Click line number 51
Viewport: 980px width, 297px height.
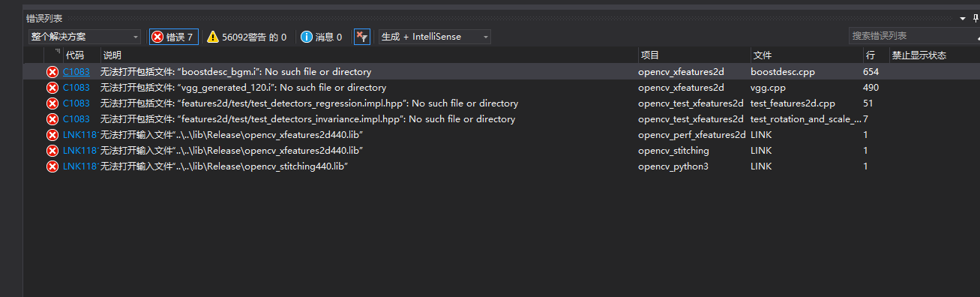coord(868,103)
